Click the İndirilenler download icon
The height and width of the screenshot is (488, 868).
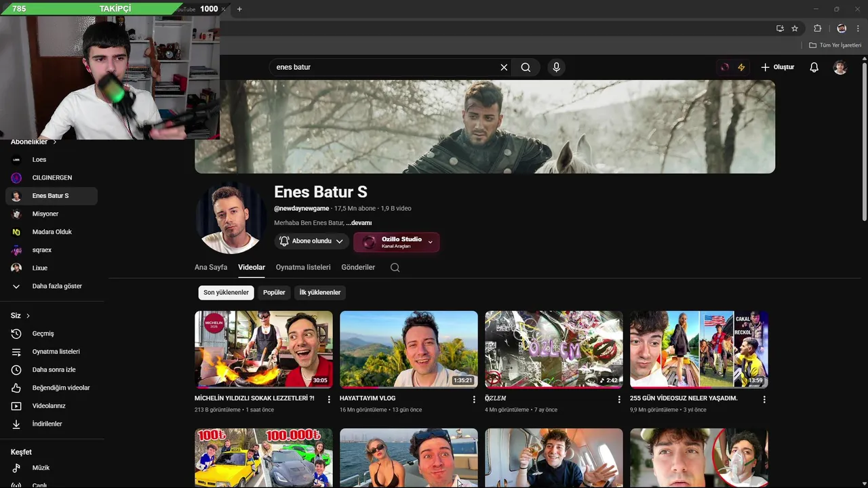pyautogui.click(x=16, y=424)
